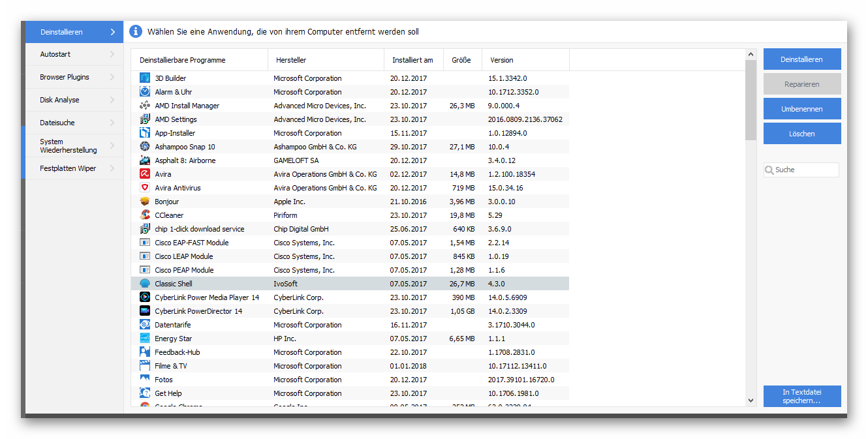Click the App-Installer icon
The image size is (868, 439).
145,133
